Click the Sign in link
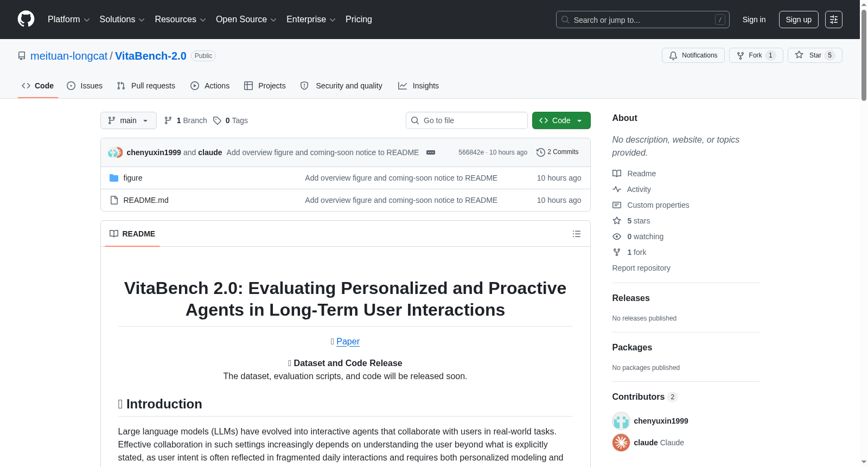This screenshot has width=868, height=467. (754, 20)
